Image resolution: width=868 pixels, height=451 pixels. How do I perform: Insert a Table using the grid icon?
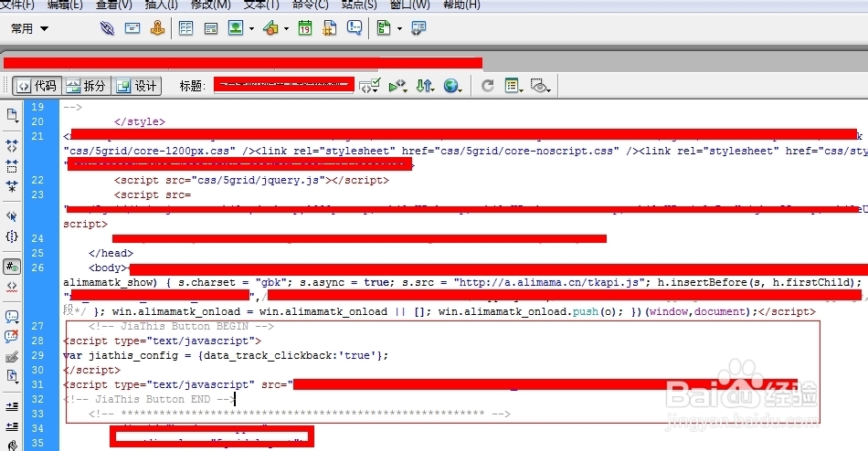click(x=186, y=27)
